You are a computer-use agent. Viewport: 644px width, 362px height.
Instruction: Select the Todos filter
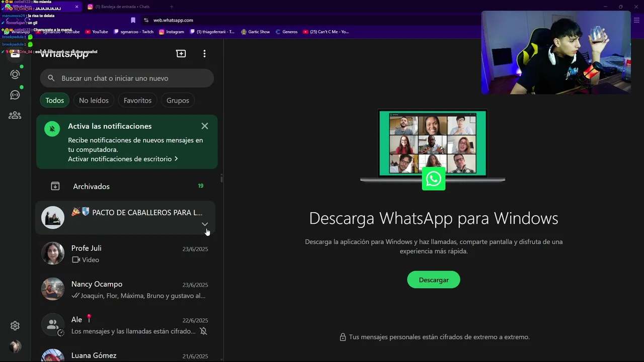pos(55,100)
